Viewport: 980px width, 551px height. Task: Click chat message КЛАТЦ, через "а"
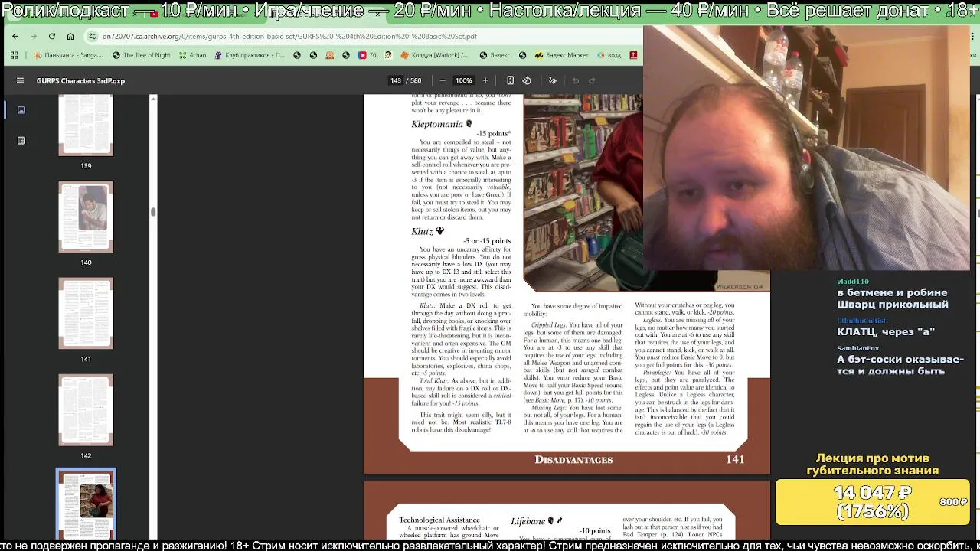[886, 331]
